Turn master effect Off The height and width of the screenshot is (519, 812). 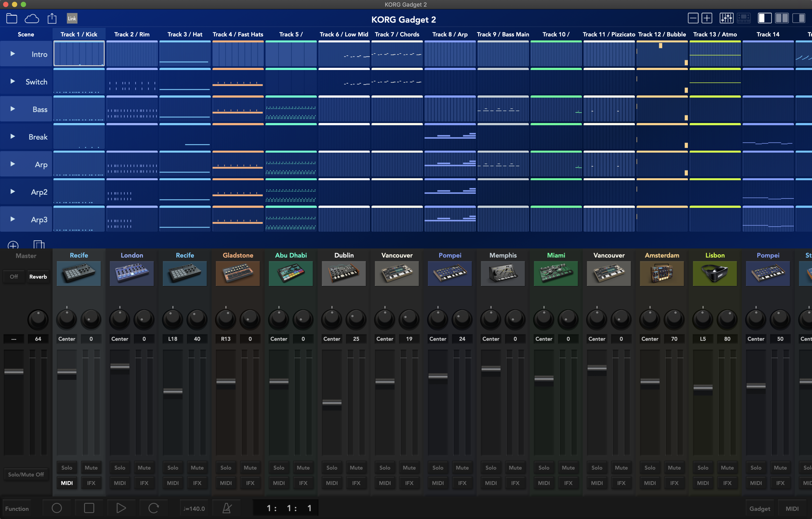tap(14, 277)
